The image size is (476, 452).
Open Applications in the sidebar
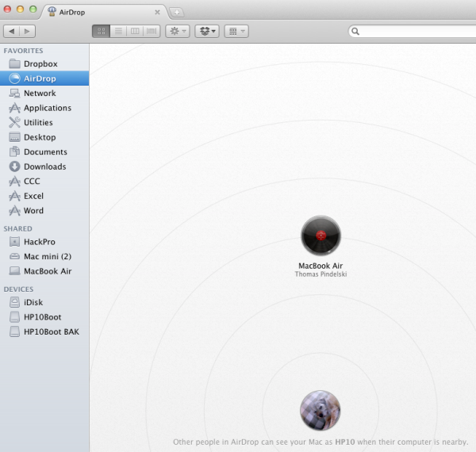point(44,108)
